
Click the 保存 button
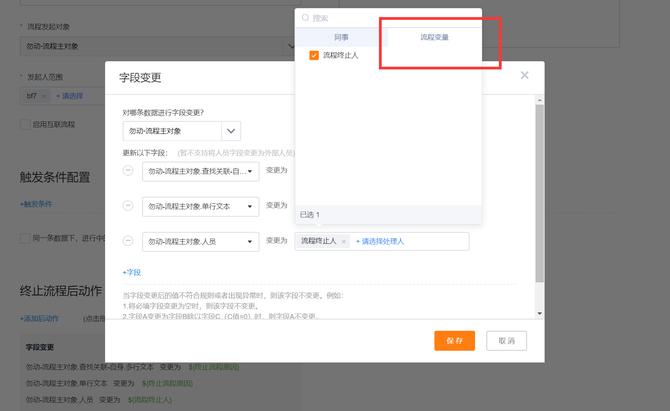(x=454, y=341)
